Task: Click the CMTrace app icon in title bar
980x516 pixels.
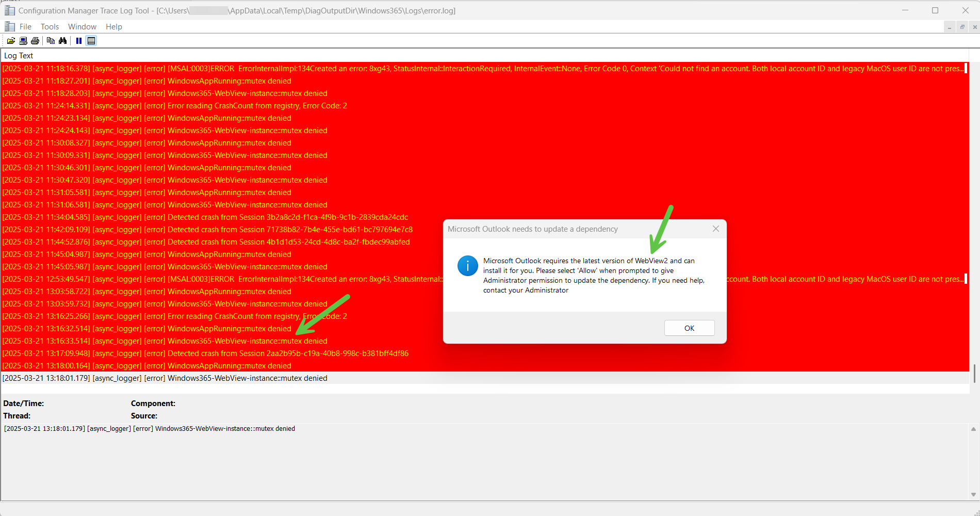Action: [9, 10]
